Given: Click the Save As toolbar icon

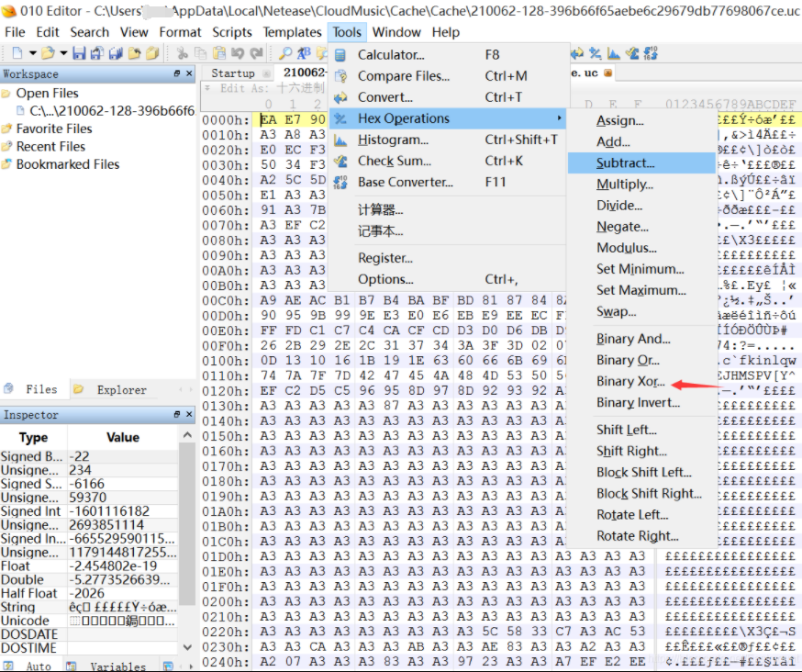Looking at the screenshot, I should click(x=97, y=53).
